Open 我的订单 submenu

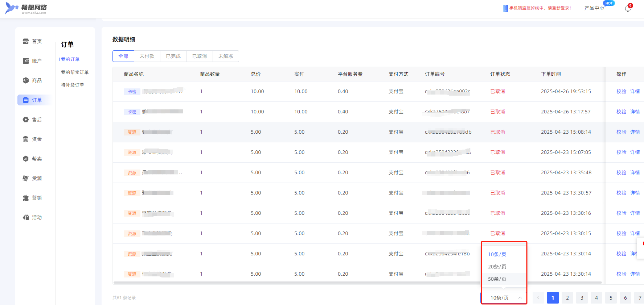click(x=70, y=59)
